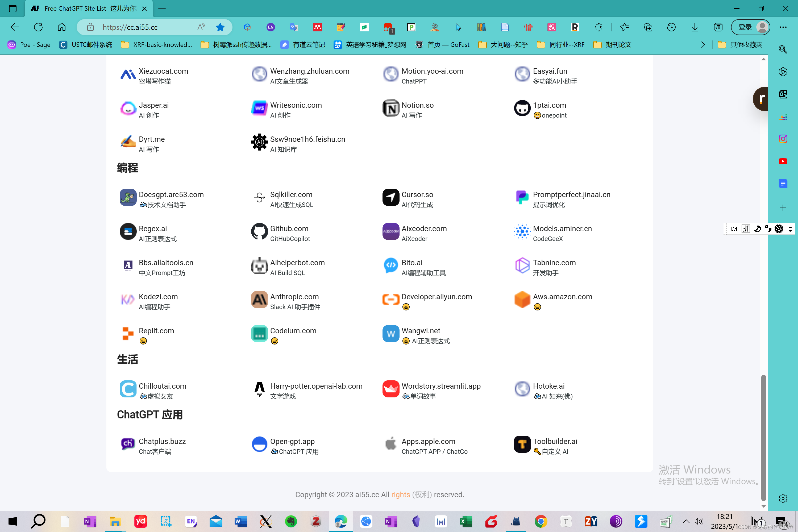Launch Chrome from the Windows taskbar
Viewport: 798px width, 532px height.
[541, 521]
